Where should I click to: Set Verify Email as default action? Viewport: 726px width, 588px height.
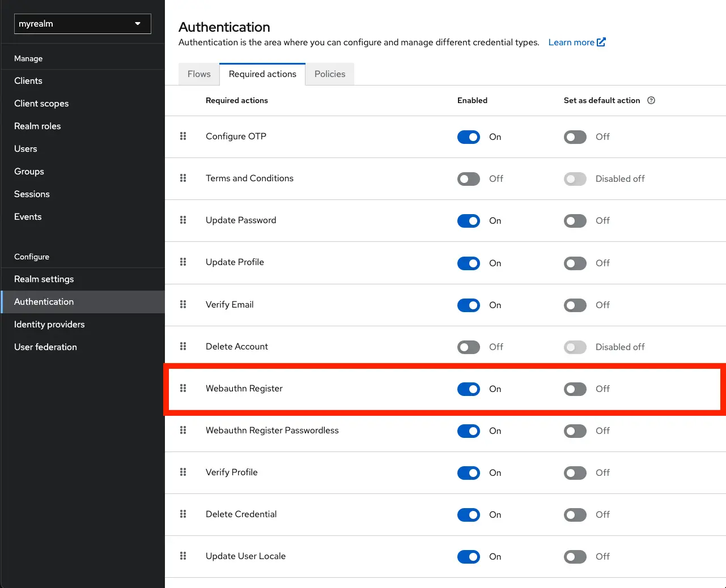575,305
